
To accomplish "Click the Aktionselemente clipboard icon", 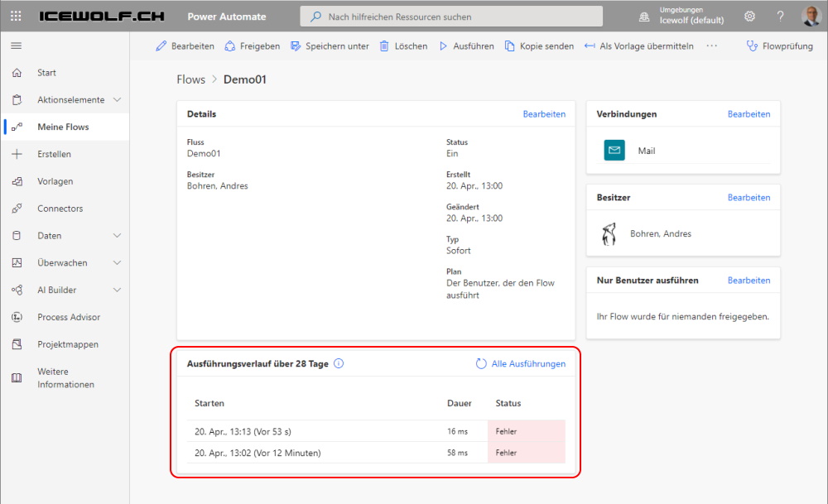I will [x=17, y=100].
